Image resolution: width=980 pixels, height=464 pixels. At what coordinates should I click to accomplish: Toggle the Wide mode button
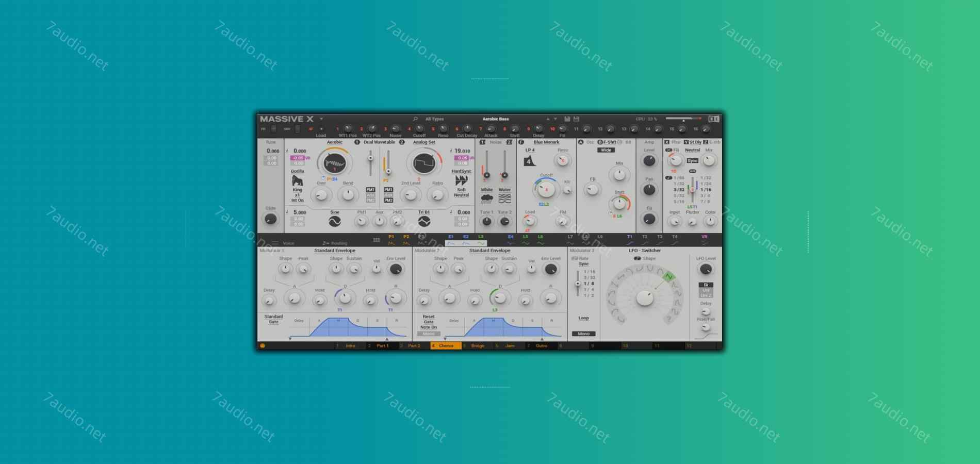click(606, 150)
